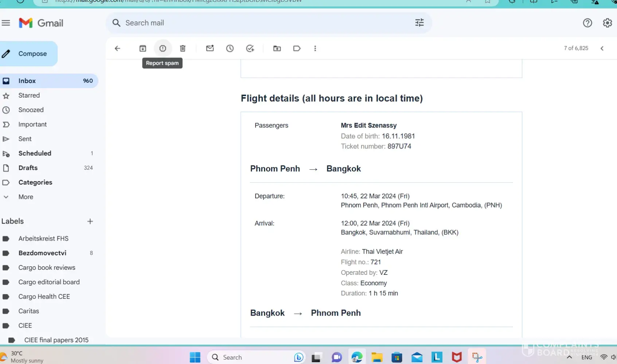This screenshot has width=617, height=364.
Task: Open the Scheduled folder
Action: (48, 153)
